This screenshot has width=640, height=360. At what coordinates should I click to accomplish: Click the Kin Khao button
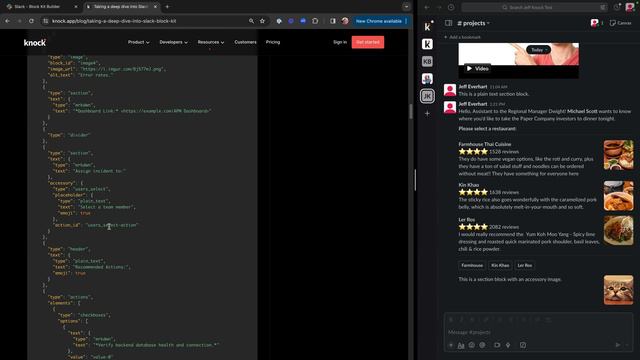[x=500, y=265]
